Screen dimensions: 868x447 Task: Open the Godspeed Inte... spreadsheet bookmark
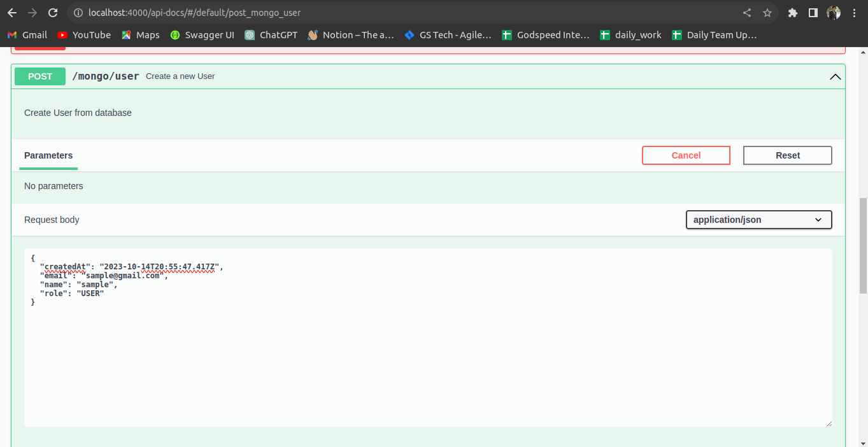(546, 35)
